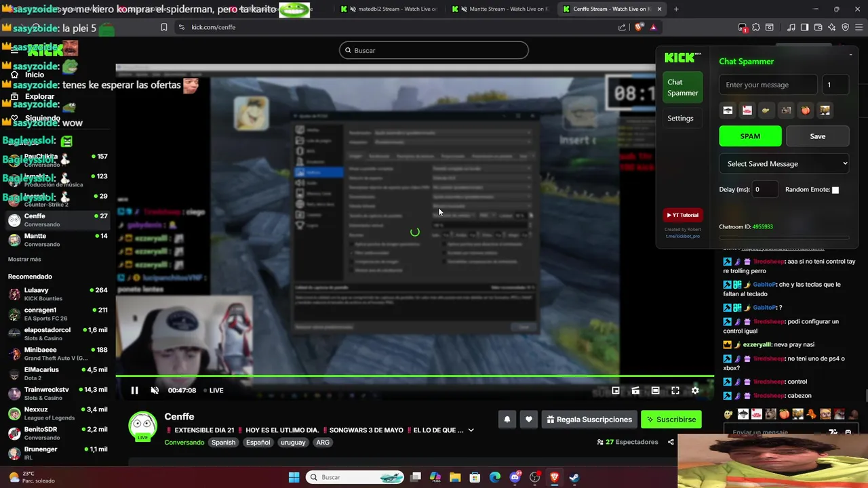Open a new browser tab

676,9
